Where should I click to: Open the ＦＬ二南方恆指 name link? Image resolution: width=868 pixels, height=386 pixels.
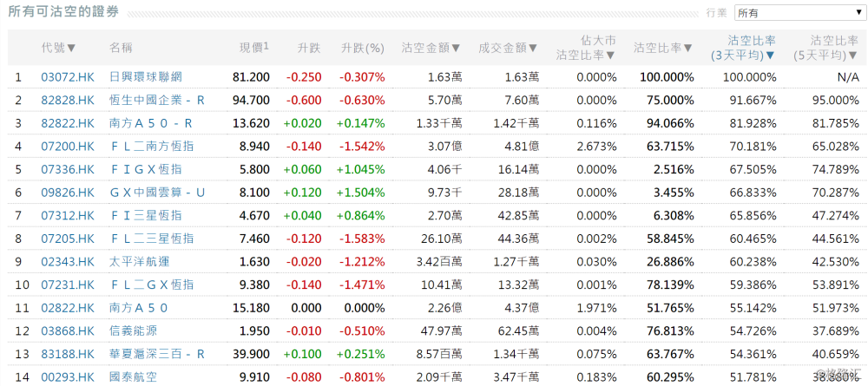tap(152, 146)
